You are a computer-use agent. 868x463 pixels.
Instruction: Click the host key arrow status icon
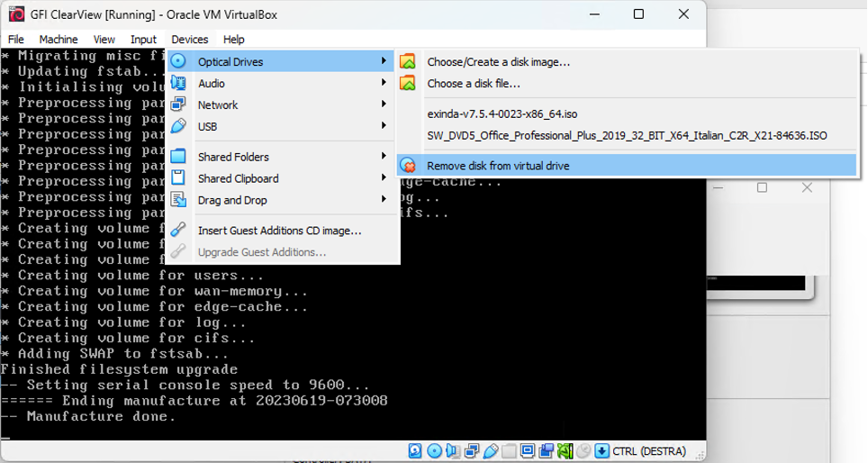click(x=602, y=450)
